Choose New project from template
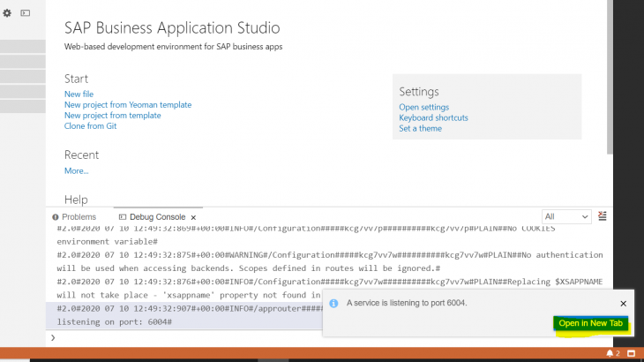Viewport: 644px width, 362px height. (112, 116)
